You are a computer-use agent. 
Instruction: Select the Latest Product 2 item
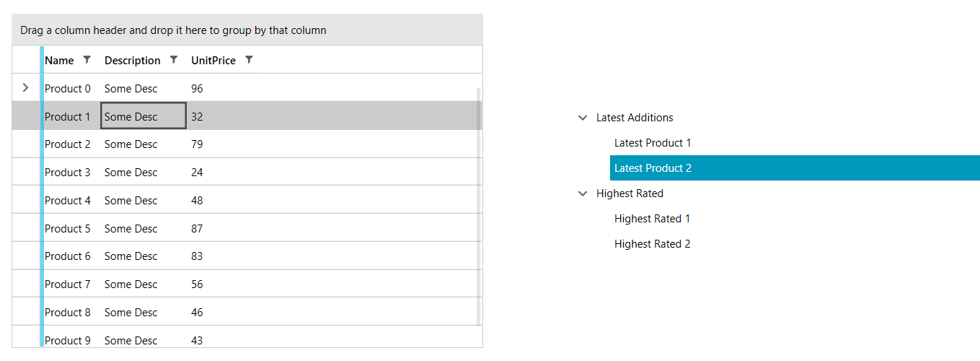[x=653, y=168]
